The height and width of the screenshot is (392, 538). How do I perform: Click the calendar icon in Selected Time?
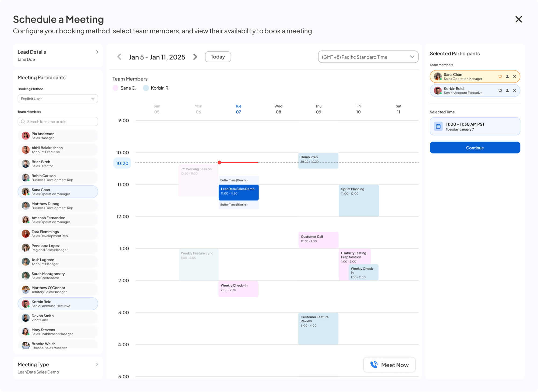[x=438, y=126]
